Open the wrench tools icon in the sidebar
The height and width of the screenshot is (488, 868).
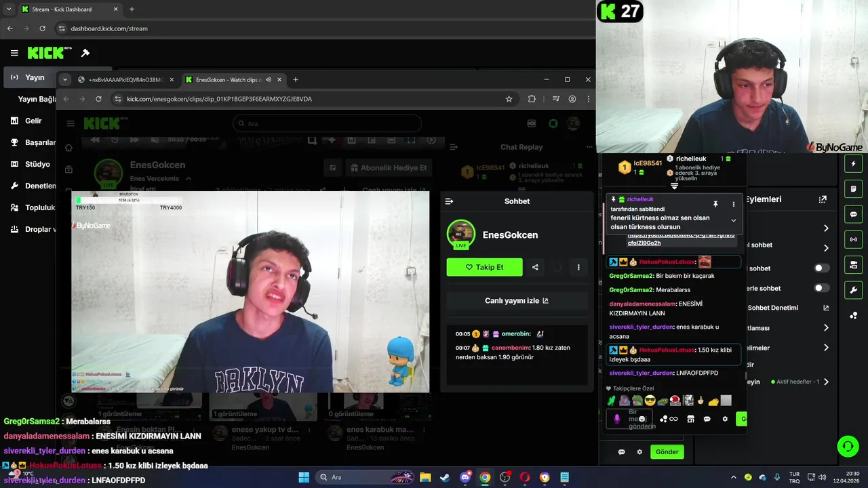(x=854, y=290)
